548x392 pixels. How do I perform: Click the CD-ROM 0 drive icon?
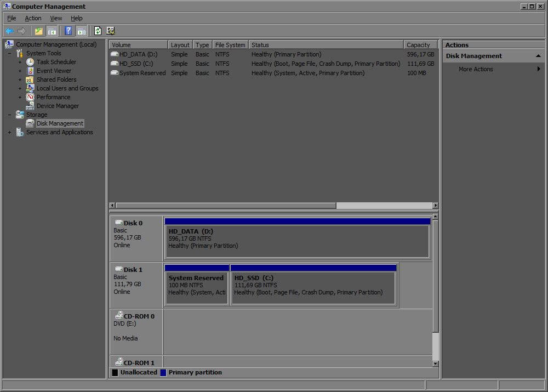tap(119, 315)
